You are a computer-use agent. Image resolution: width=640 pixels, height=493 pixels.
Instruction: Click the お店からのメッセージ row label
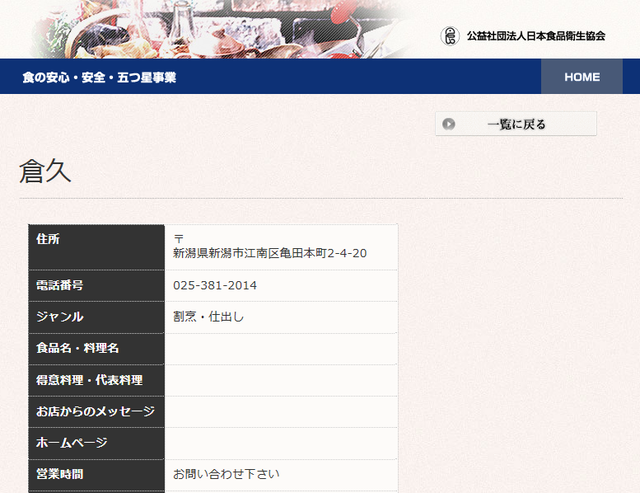[97, 411]
